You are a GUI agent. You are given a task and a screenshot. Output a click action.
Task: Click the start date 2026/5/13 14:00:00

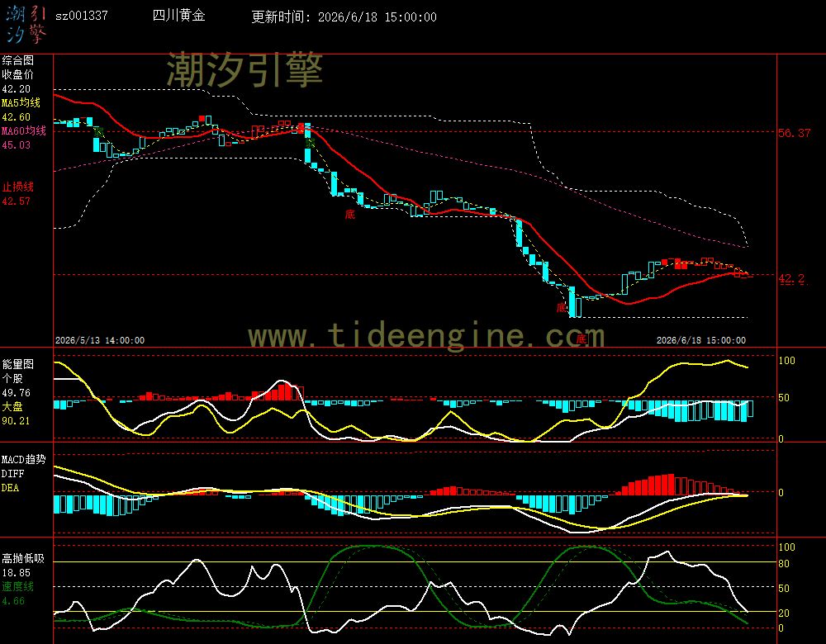[100, 340]
